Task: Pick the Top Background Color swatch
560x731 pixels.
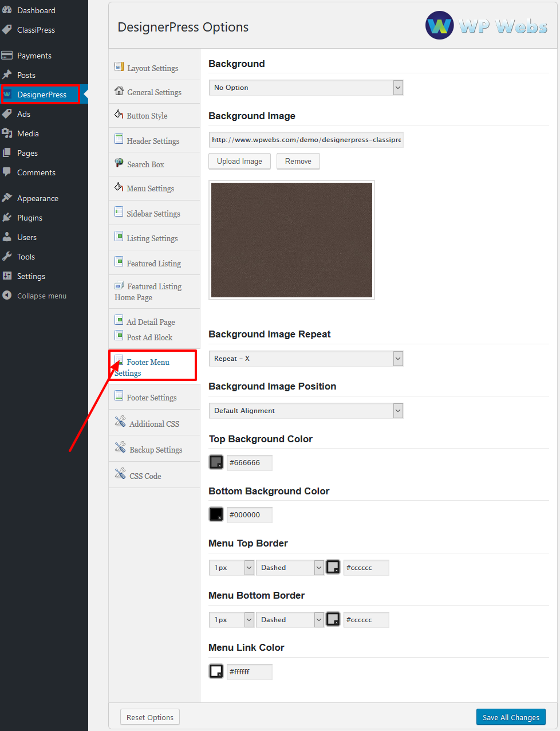Action: 216,462
